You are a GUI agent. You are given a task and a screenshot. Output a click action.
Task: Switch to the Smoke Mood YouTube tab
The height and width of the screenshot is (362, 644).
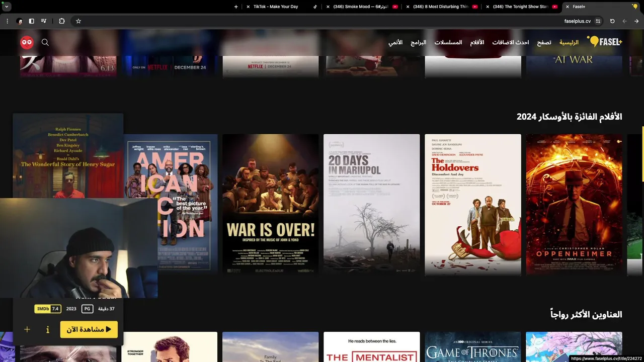point(362,7)
